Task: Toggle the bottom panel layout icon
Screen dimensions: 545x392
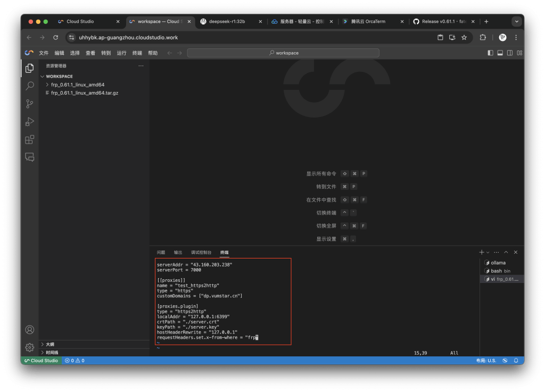Action: pyautogui.click(x=500, y=53)
